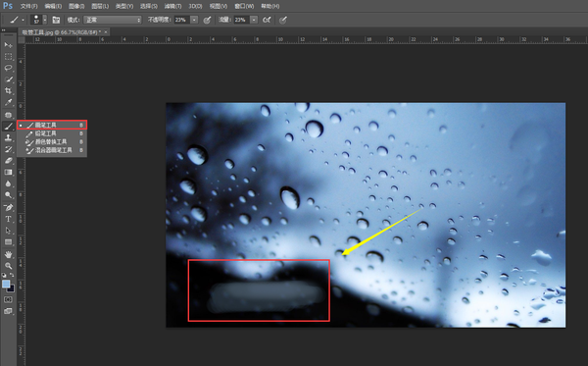Toggle pressure for opacity button
The image size is (588, 366).
207,20
